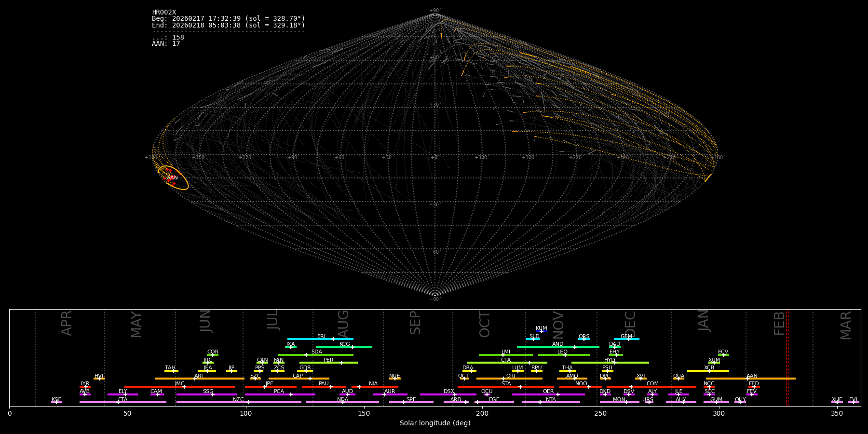Screen dimensions: 868x434
Task: Click the 'AAN: 17' count entry
Action: click(x=166, y=43)
